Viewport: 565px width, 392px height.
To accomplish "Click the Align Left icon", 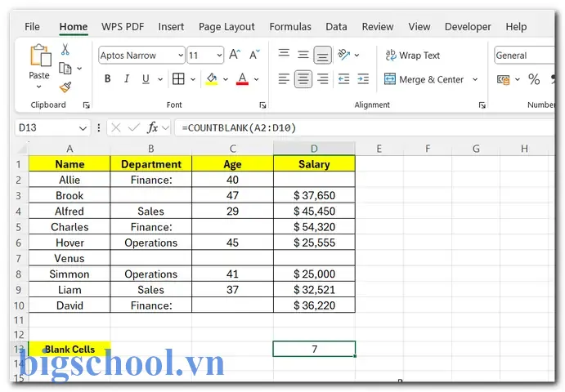I will [x=284, y=79].
